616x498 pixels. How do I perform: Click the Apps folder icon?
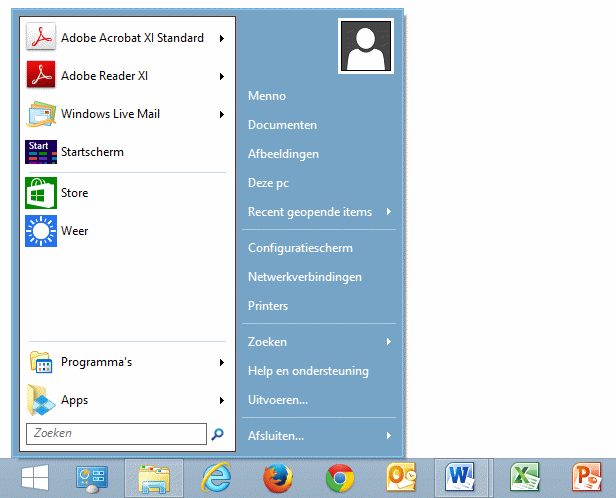point(41,400)
